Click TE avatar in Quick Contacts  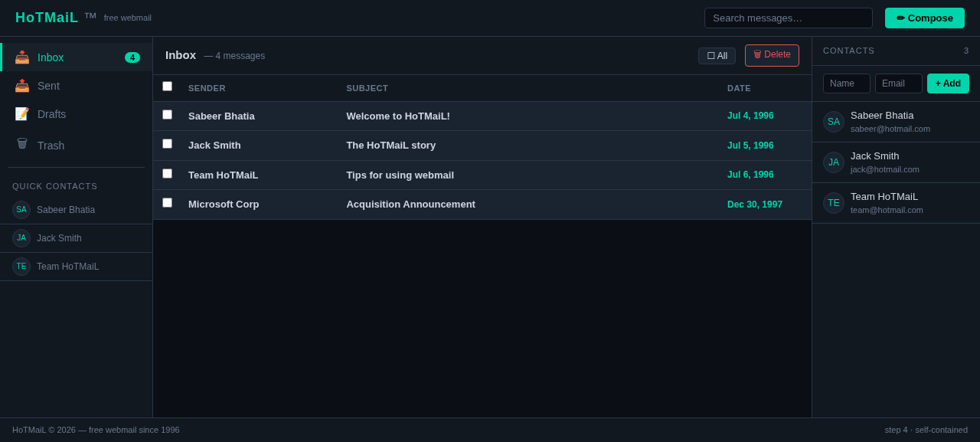click(21, 267)
